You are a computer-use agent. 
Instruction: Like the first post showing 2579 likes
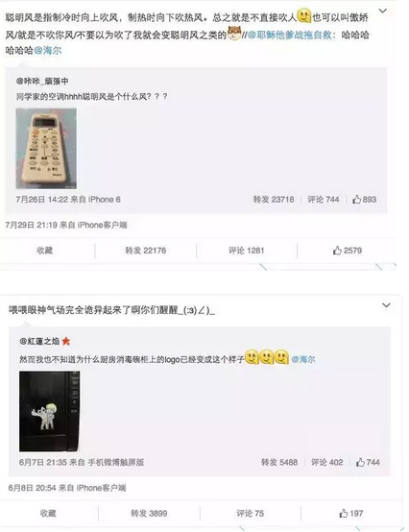(347, 251)
